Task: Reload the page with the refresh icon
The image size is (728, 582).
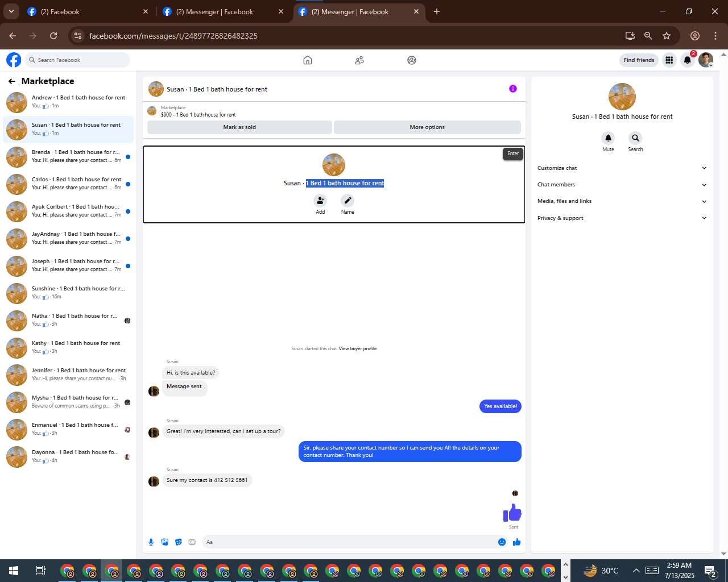Action: point(53,36)
